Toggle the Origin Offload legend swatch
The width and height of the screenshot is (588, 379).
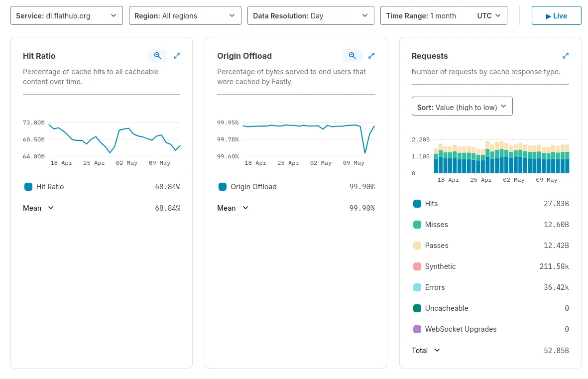223,187
